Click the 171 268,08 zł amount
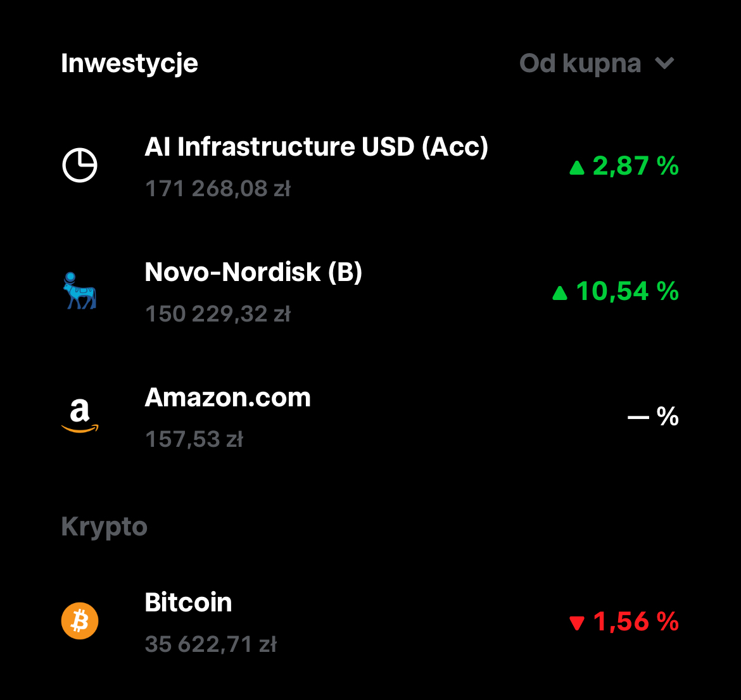Screen dimensions: 741x700 [x=217, y=189]
